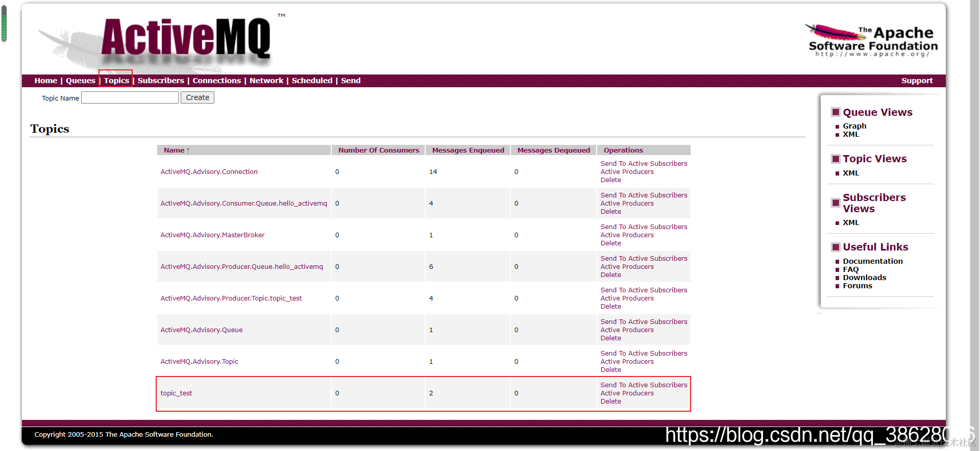Image resolution: width=980 pixels, height=451 pixels.
Task: Open ActiveMQ.Advisory.Consumer.Queue.hello_activemq topic
Action: [243, 204]
